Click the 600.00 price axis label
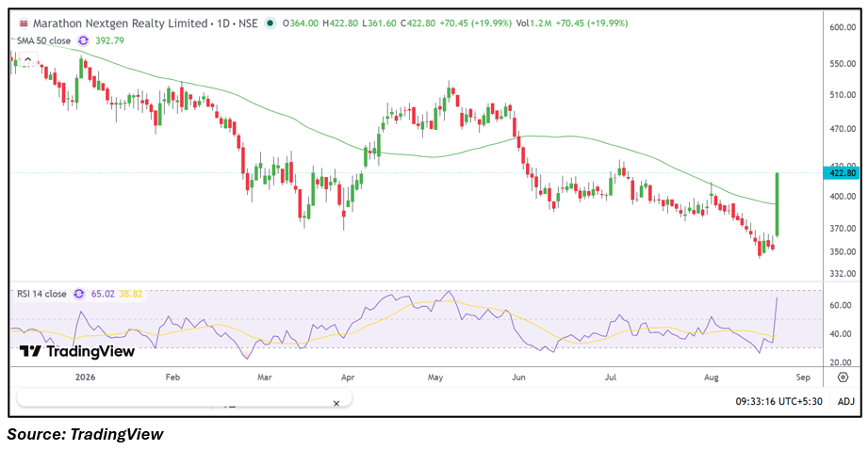This screenshot has width=868, height=450. (x=843, y=26)
